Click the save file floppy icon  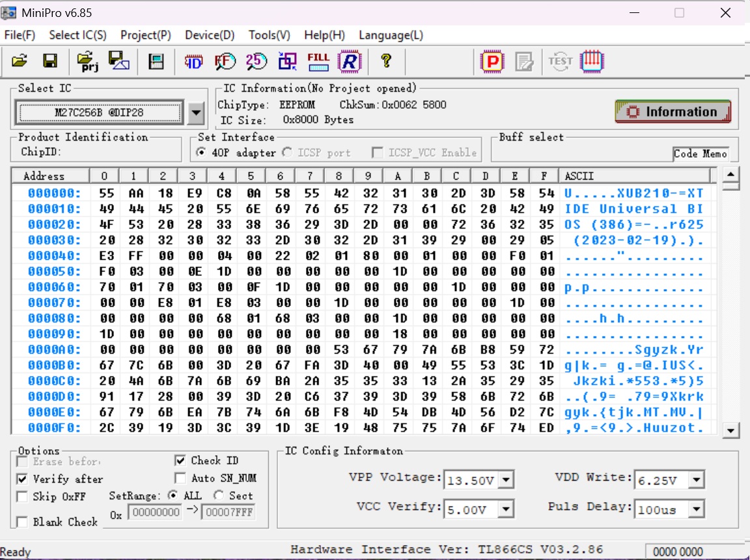pyautogui.click(x=50, y=61)
